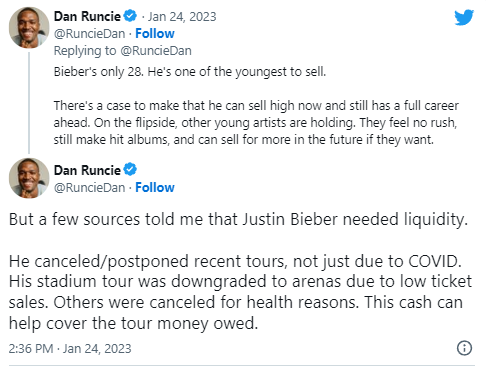Open the tweet info circle icon

pyautogui.click(x=464, y=348)
